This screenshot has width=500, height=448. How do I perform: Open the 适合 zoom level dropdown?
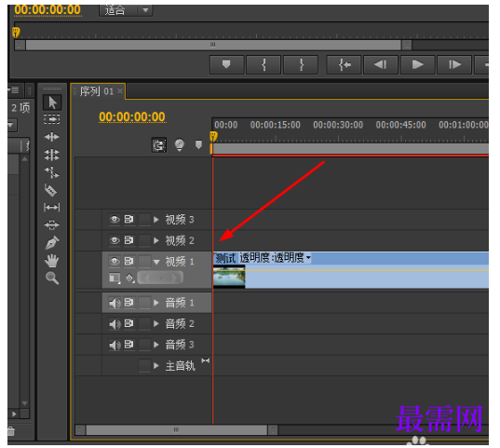(126, 10)
